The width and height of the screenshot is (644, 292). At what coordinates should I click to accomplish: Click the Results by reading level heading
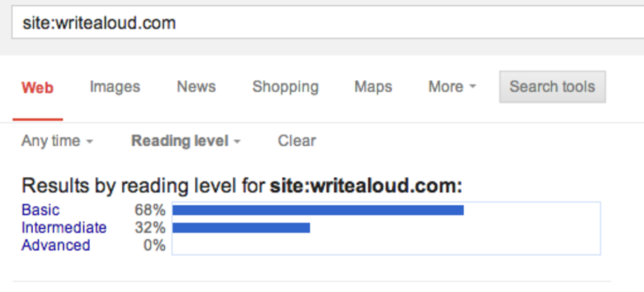click(x=241, y=186)
